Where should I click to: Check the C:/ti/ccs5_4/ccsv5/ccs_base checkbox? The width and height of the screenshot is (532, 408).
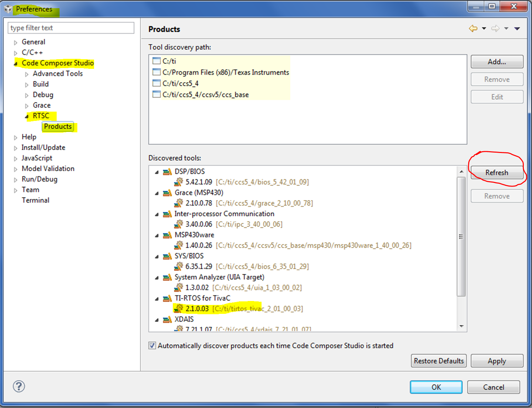pos(156,95)
